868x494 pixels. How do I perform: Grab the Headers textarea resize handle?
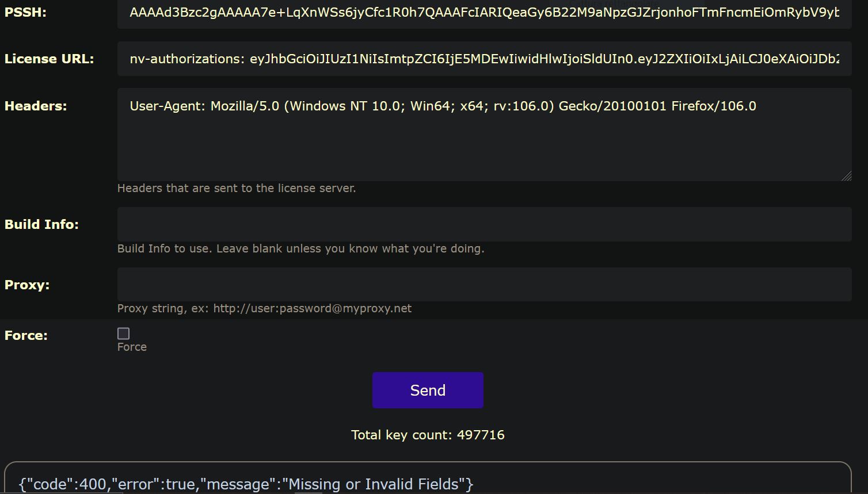point(846,176)
